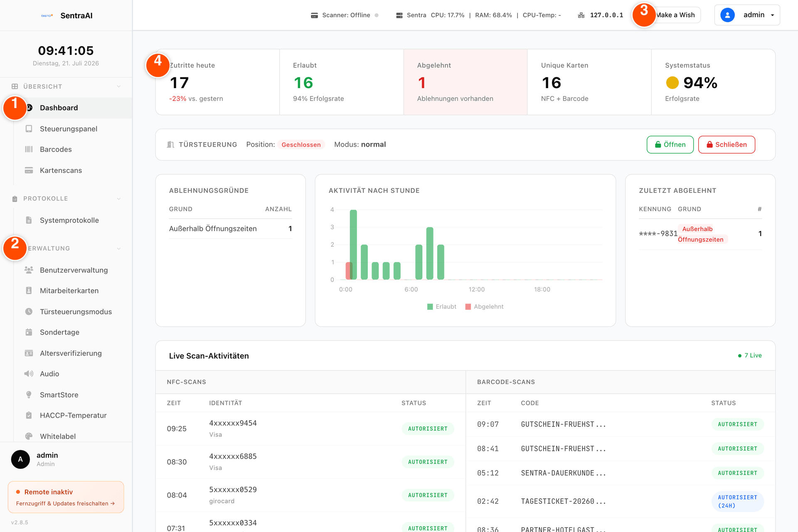Click the AUTORISIERT (24H) status badge

[738, 501]
